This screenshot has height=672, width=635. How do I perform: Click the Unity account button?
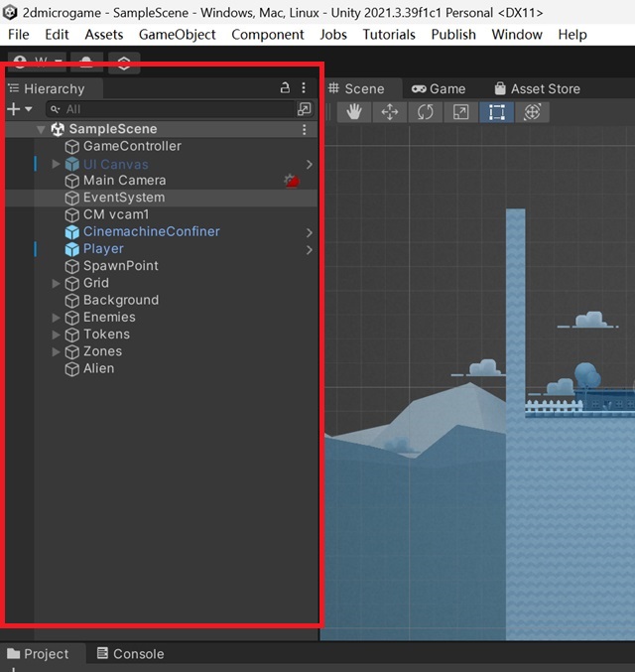(x=37, y=63)
